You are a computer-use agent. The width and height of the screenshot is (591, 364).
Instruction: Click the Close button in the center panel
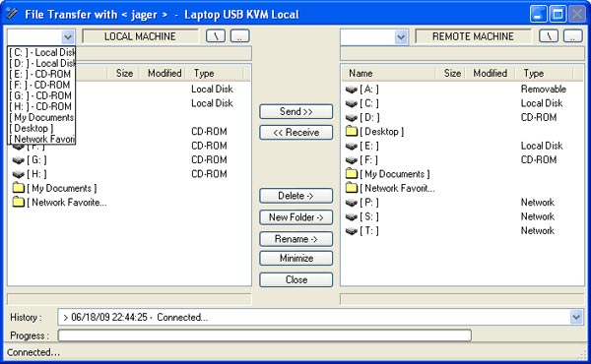click(x=295, y=279)
